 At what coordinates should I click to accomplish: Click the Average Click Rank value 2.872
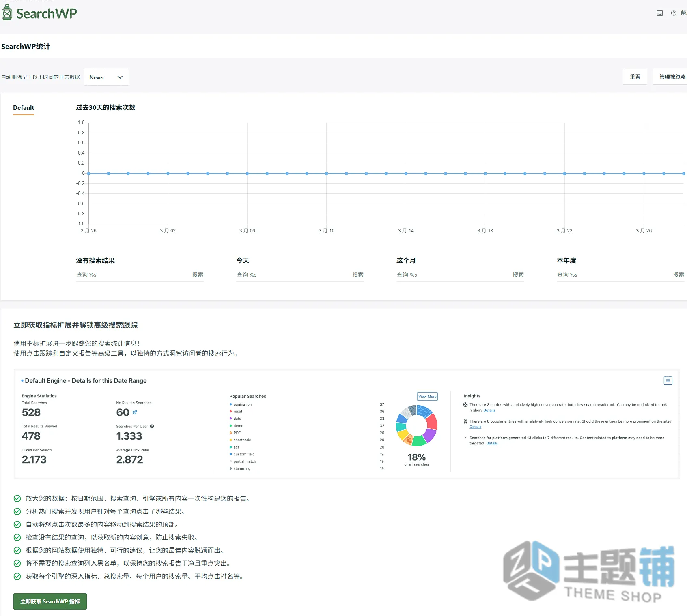pyautogui.click(x=129, y=459)
